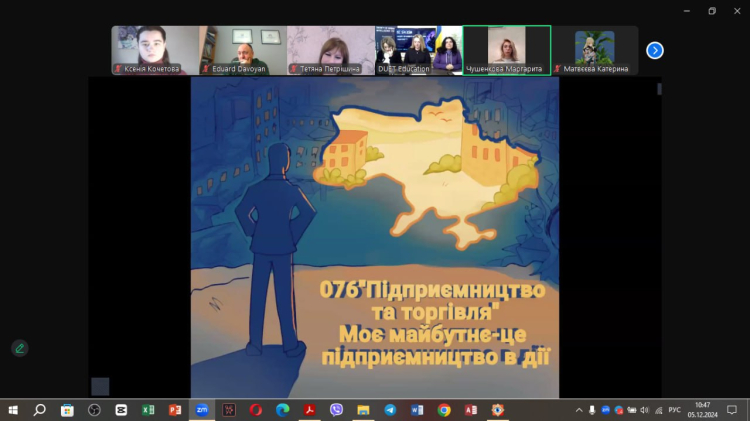Open Google Chrome from the taskbar
Viewport: 750px width, 421px height.
444,410
